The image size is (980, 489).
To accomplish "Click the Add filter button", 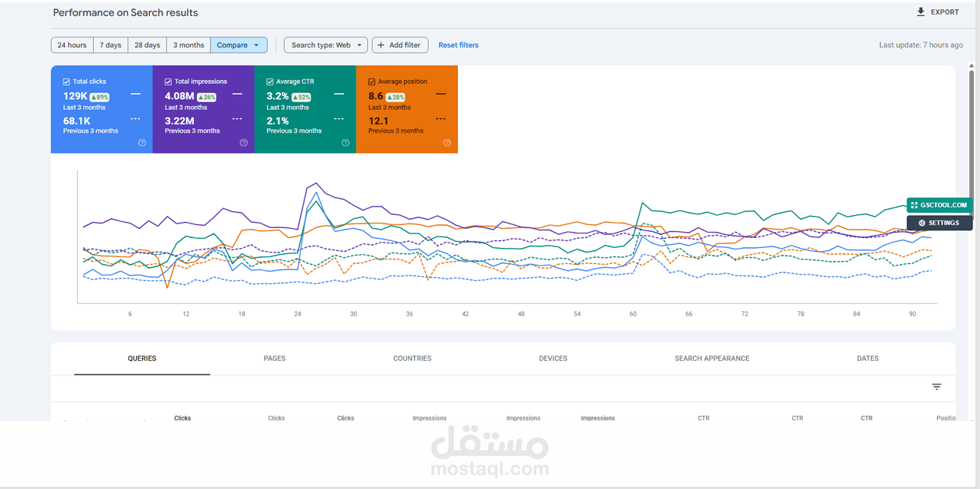I will coord(400,45).
